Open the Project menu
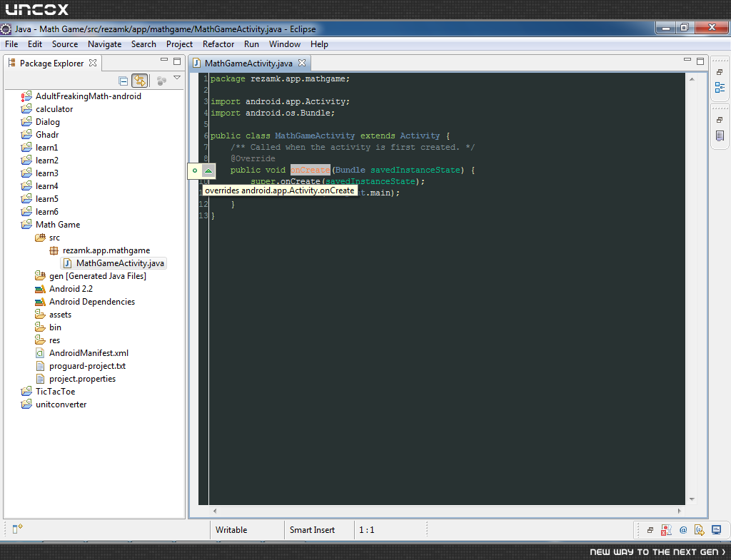The height and width of the screenshot is (560, 731). coord(179,44)
